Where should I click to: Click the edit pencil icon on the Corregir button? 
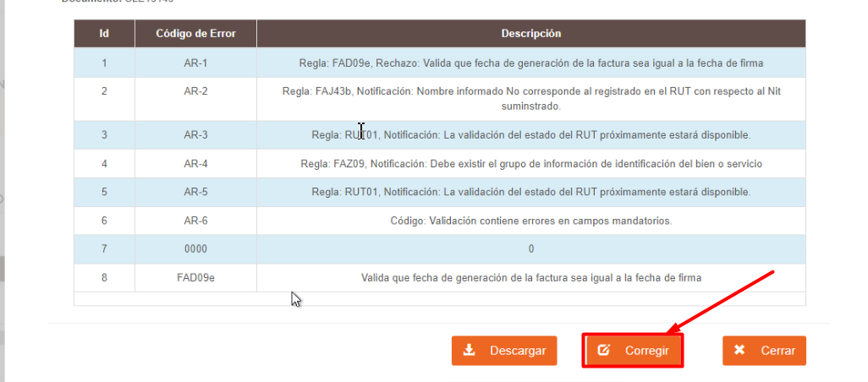[604, 350]
